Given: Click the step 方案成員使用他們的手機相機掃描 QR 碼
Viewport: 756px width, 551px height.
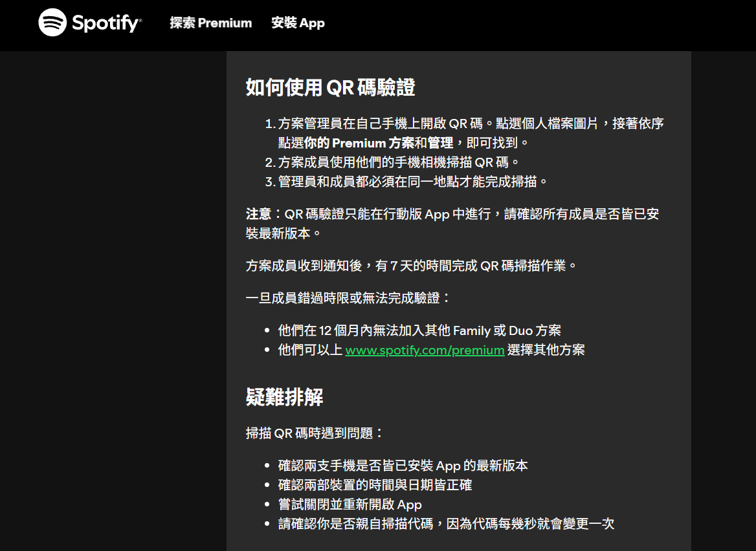Looking at the screenshot, I should [x=398, y=162].
